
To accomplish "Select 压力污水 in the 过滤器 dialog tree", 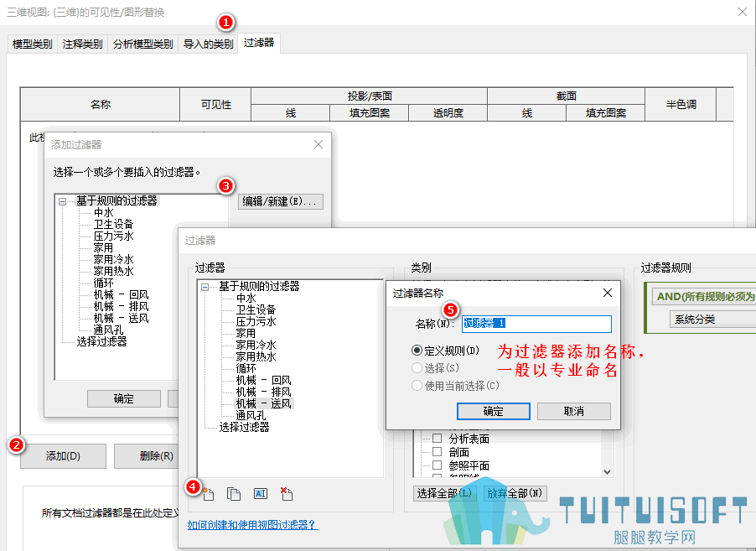I will [x=256, y=321].
